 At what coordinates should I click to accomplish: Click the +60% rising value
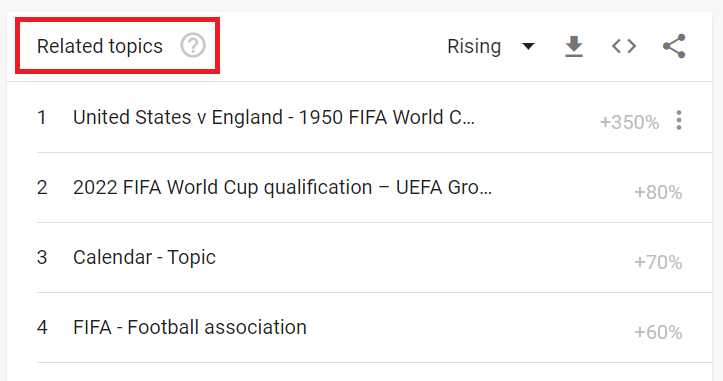tap(658, 332)
